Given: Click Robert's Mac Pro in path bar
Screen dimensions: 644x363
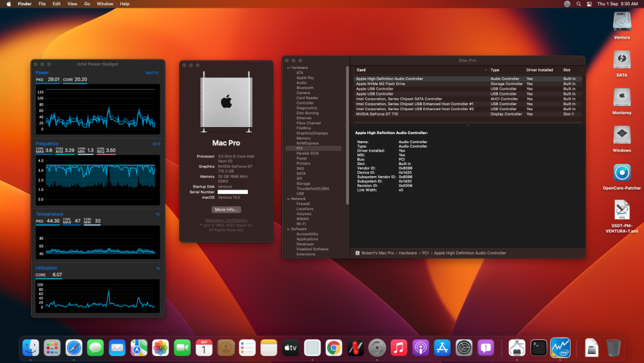Looking at the screenshot, I should [x=377, y=253].
